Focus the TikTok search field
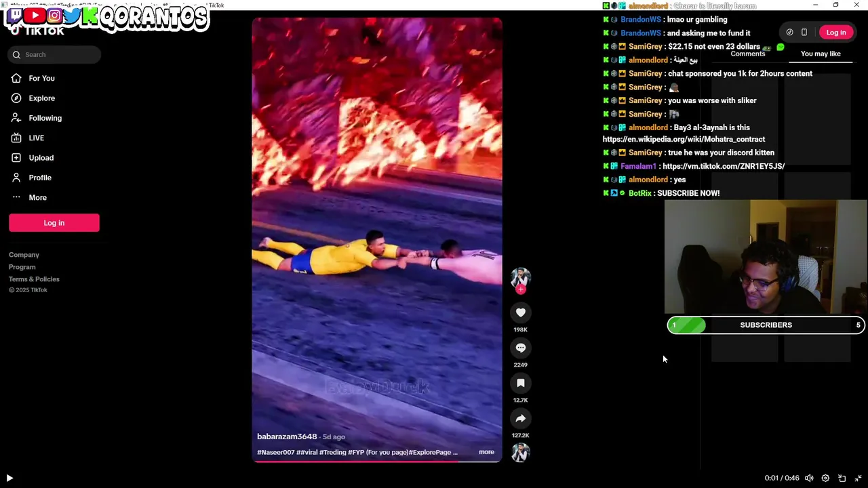 54,55
